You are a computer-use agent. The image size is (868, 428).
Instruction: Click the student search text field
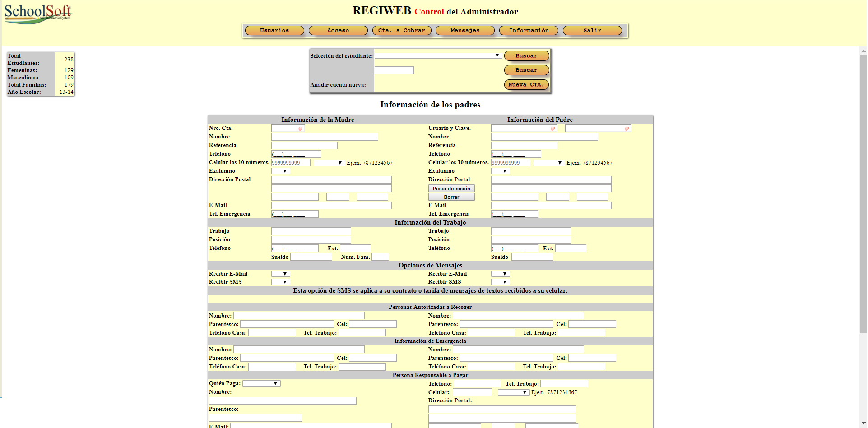[394, 70]
